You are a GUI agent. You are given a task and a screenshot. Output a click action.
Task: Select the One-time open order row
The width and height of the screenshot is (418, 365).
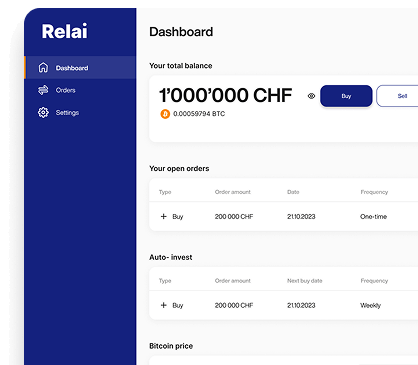coord(283,216)
